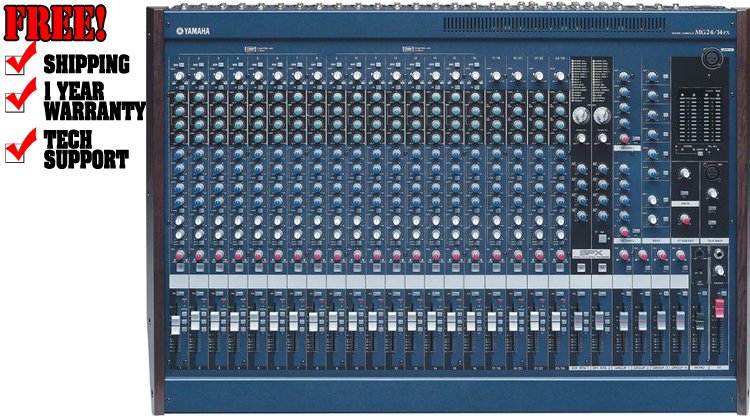The width and height of the screenshot is (750, 418).
Task: Click the 2TR IN level knob
Action: (685, 173)
